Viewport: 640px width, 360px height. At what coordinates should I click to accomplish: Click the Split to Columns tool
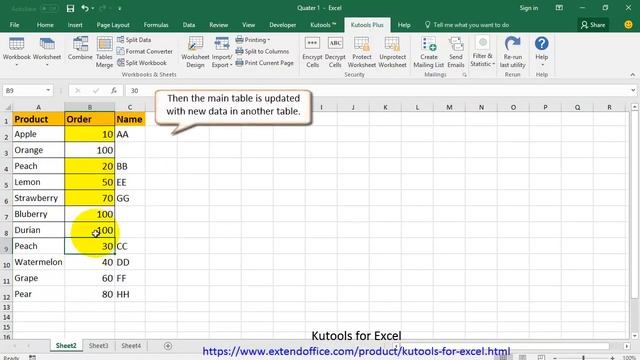pos(262,51)
